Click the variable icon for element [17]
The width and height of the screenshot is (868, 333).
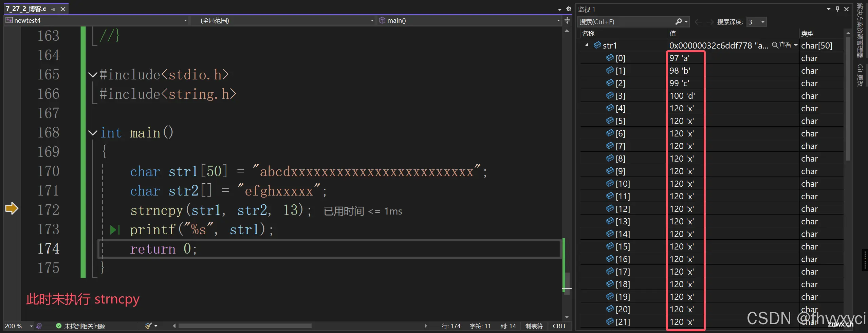tap(610, 271)
